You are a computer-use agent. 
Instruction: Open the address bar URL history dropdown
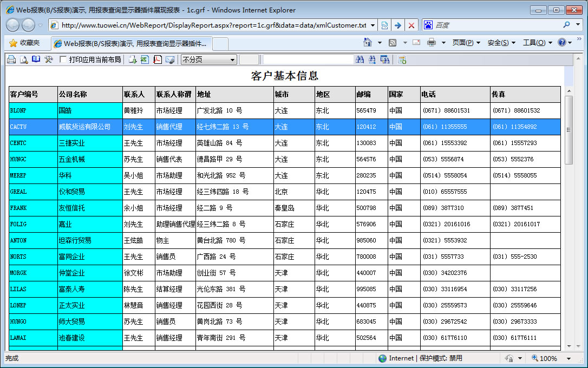(373, 25)
